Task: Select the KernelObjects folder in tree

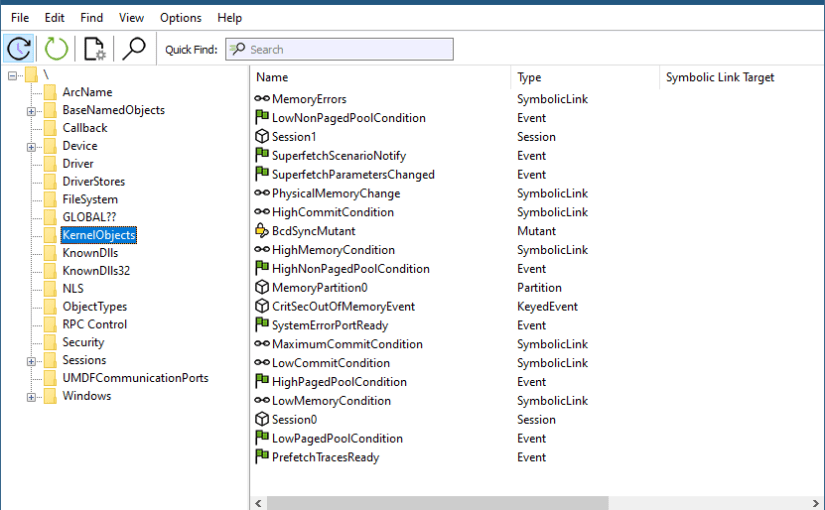Action: click(99, 235)
